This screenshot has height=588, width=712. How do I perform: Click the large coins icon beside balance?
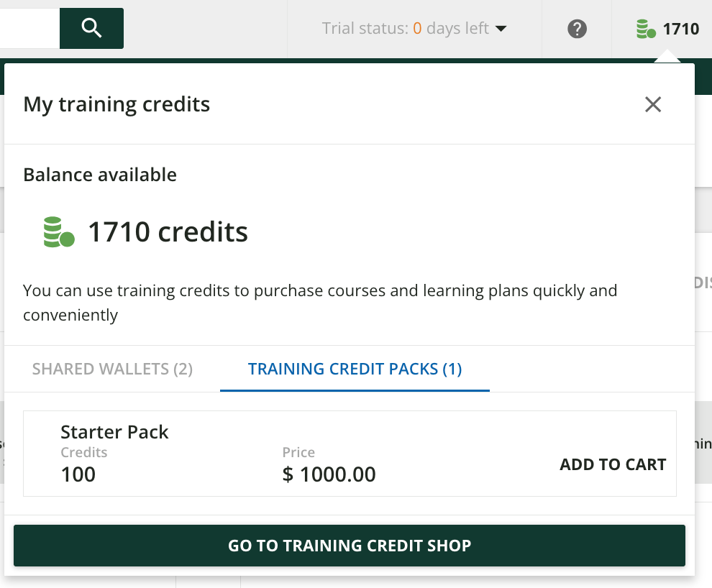click(x=59, y=232)
